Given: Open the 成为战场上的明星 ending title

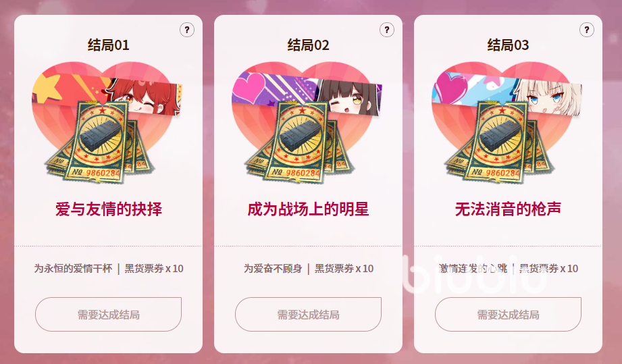Looking at the screenshot, I should tap(308, 209).
